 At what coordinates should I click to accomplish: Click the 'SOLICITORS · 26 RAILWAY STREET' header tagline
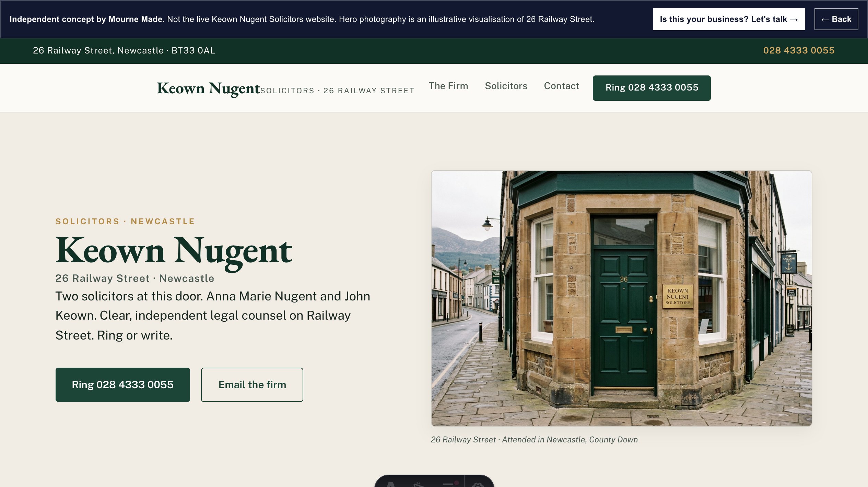point(338,91)
